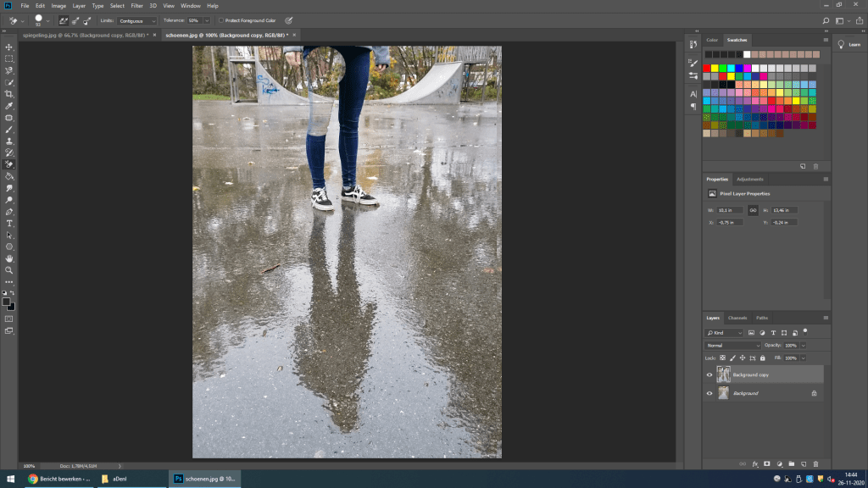Open the Limits Contiguous dropdown
Image resolution: width=868 pixels, height=488 pixels.
pos(139,19)
